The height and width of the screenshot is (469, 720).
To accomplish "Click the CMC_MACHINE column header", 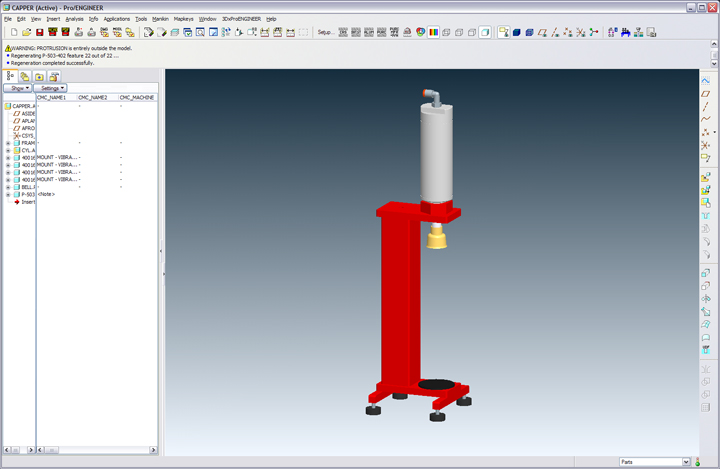I will click(138, 97).
